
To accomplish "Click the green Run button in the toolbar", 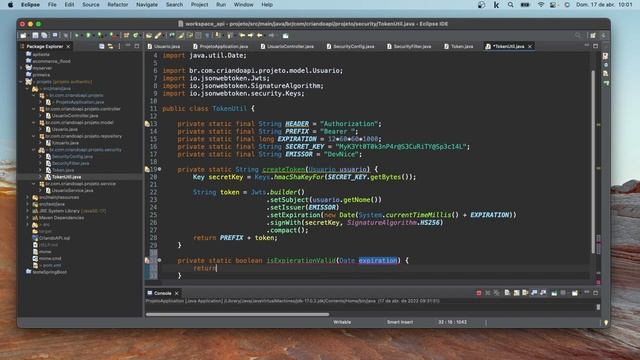I will click(88, 36).
